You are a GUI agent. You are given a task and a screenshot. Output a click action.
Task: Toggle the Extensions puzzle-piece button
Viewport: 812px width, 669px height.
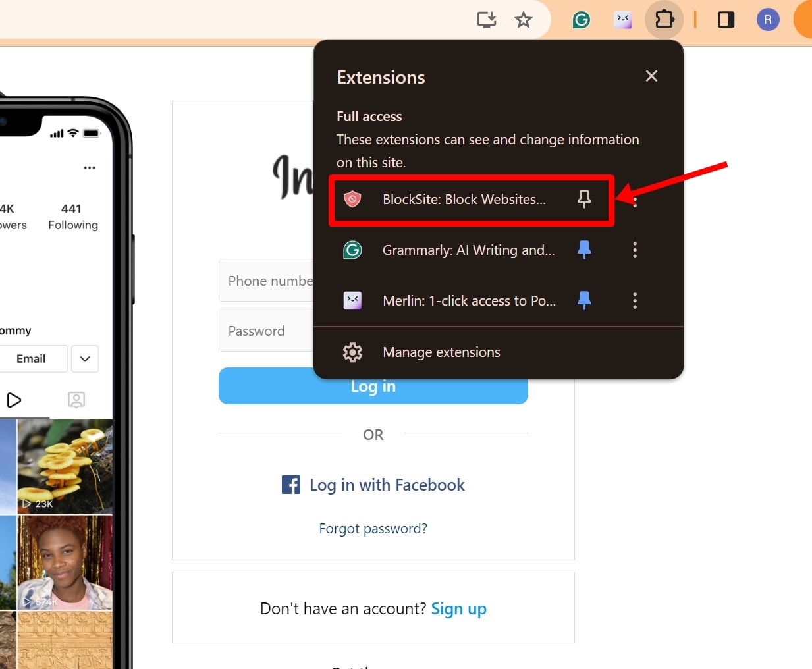(664, 19)
